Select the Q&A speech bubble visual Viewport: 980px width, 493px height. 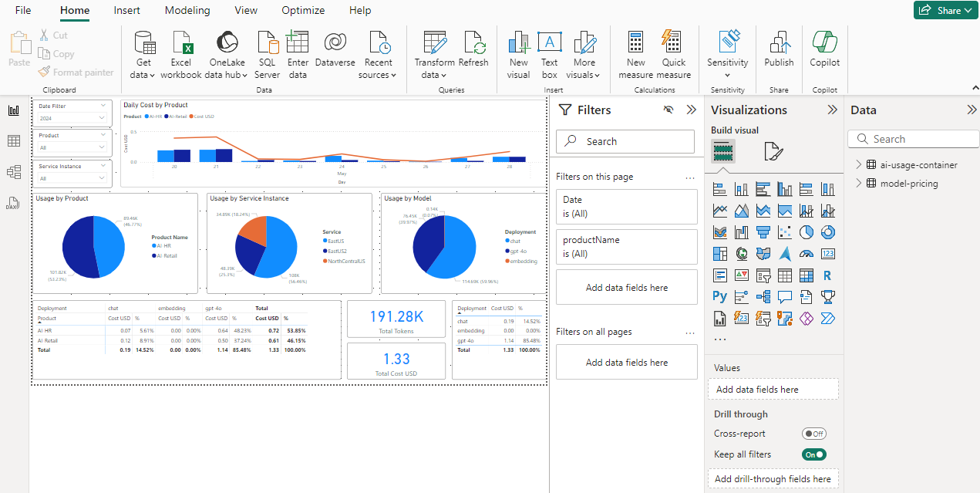pyautogui.click(x=785, y=296)
